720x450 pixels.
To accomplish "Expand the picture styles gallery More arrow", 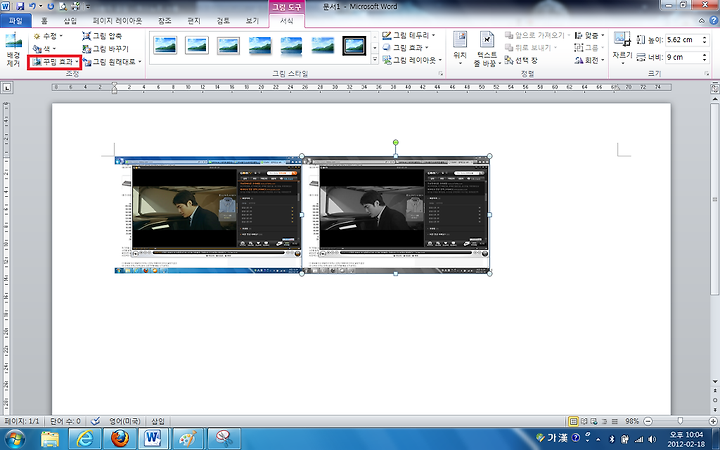I will (x=375, y=60).
